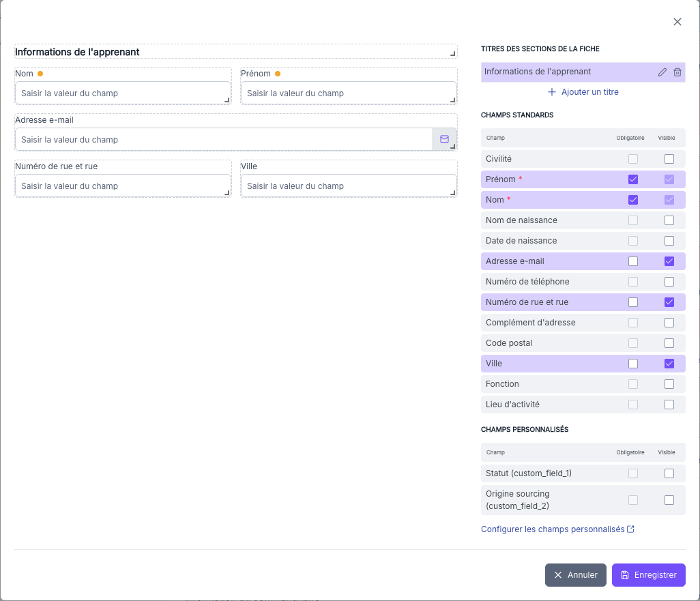Click the plus icon next to Ajouter un titre
Screen dimensions: 700x601
pyautogui.click(x=552, y=92)
